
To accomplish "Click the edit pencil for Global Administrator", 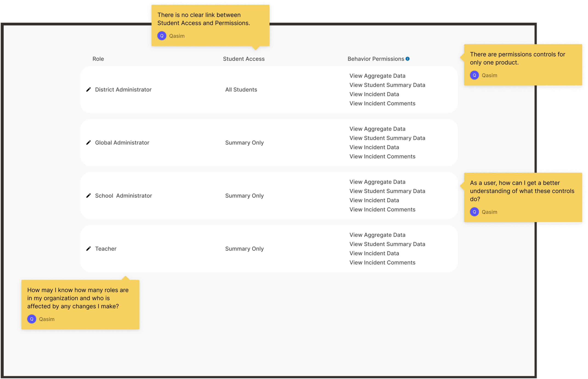I will [88, 143].
